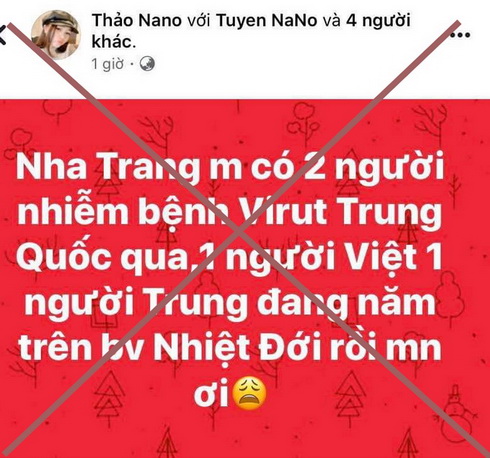490x458 pixels.
Task: Open Thảo Nano's profile picture
Action: click(x=56, y=35)
